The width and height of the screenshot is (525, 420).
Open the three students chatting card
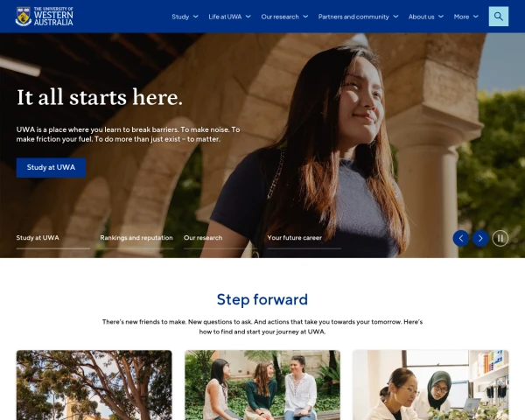[x=262, y=385]
